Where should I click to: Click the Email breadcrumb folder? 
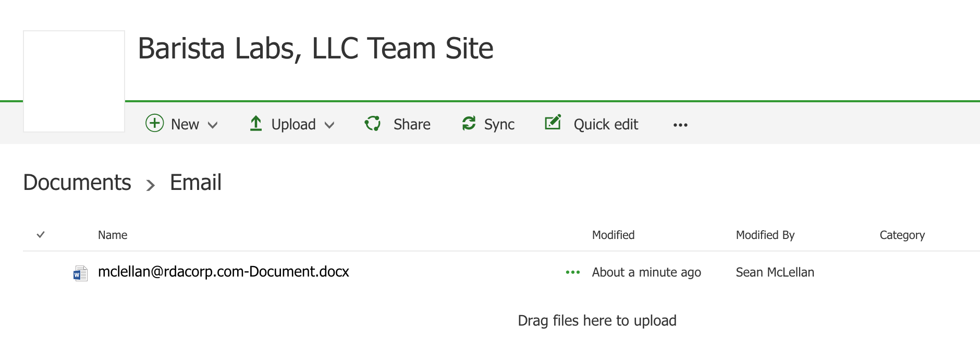click(x=195, y=183)
